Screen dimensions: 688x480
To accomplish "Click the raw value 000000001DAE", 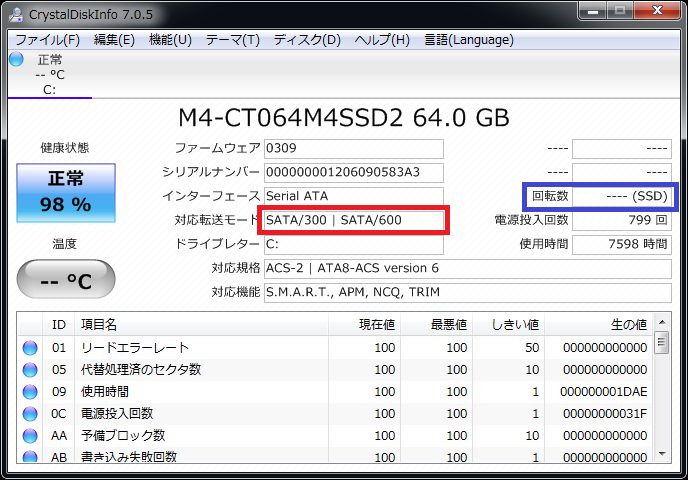I will click(x=603, y=391).
